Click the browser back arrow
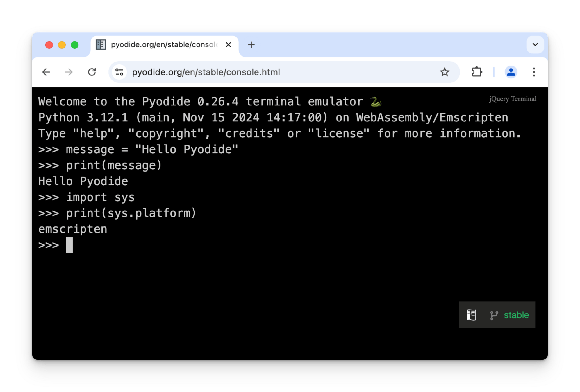 [x=46, y=72]
